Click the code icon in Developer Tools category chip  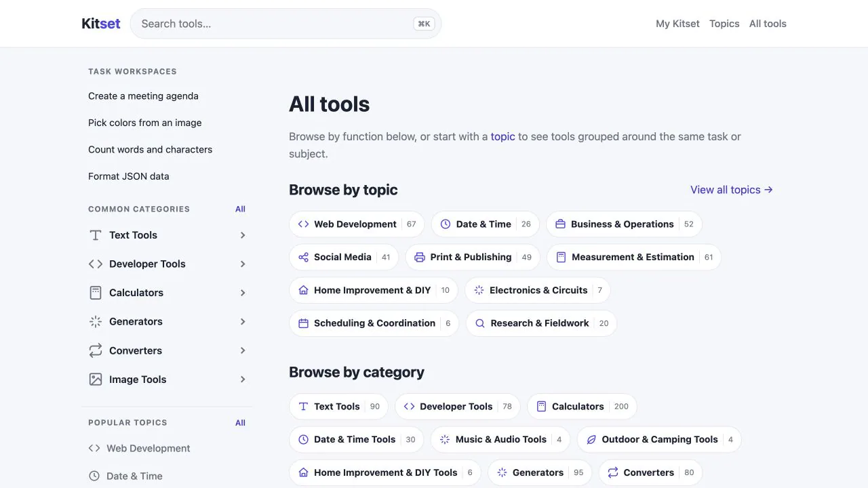click(409, 407)
